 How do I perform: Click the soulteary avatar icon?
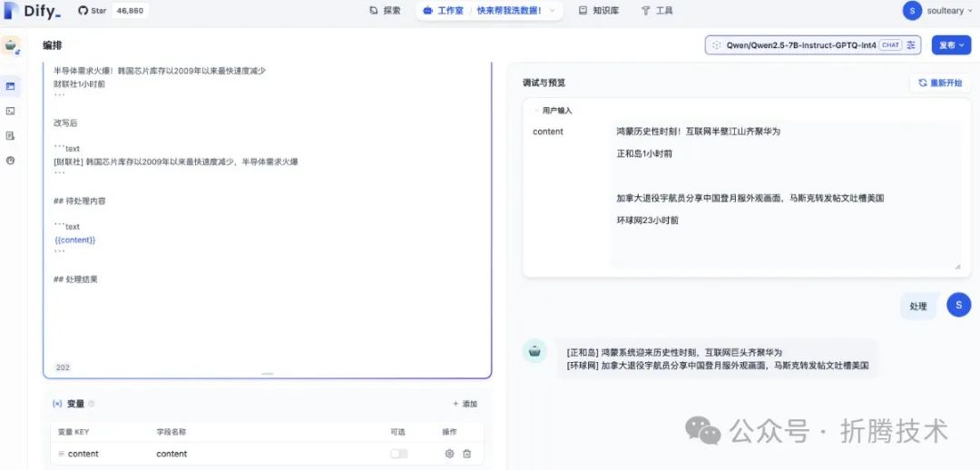913,11
